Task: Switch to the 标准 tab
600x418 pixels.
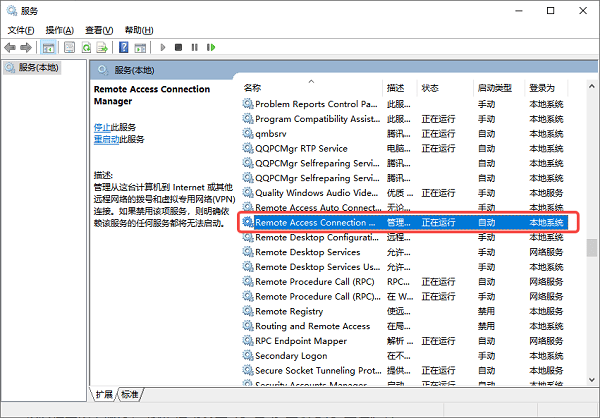Action: pyautogui.click(x=130, y=394)
